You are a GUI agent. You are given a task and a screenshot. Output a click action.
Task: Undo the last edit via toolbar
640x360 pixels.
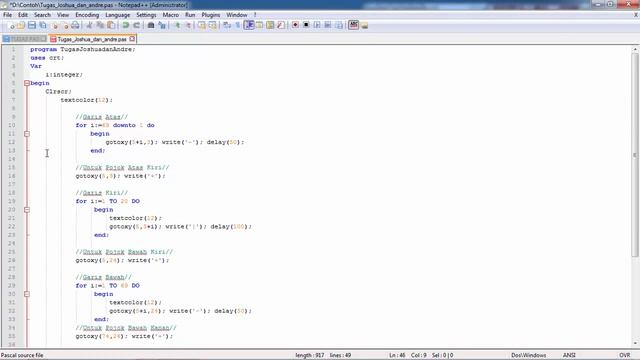pos(126,25)
